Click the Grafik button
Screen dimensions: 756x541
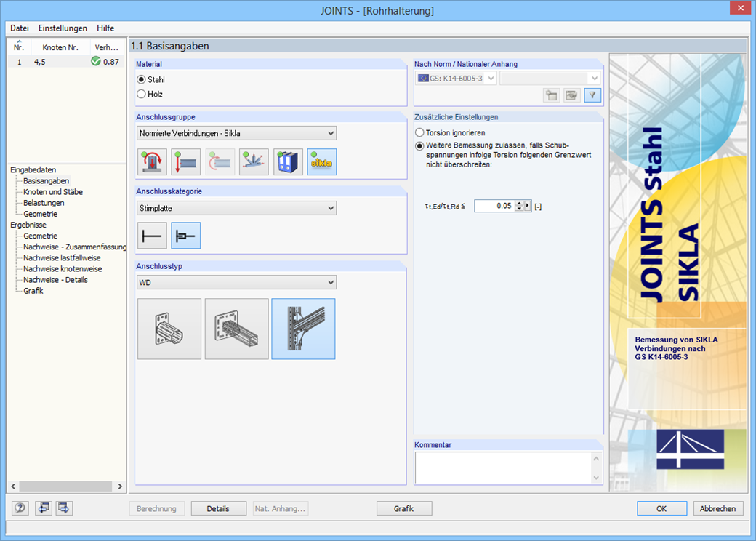404,508
